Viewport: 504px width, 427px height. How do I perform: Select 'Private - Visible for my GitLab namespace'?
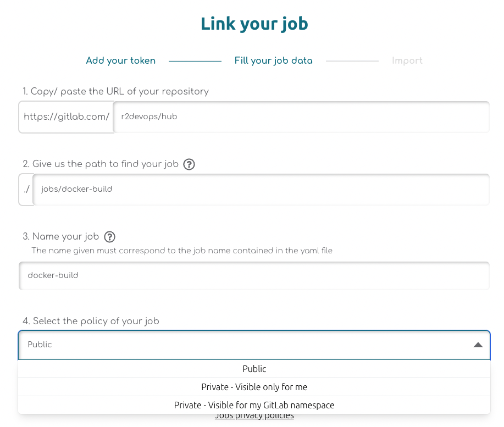pos(254,405)
